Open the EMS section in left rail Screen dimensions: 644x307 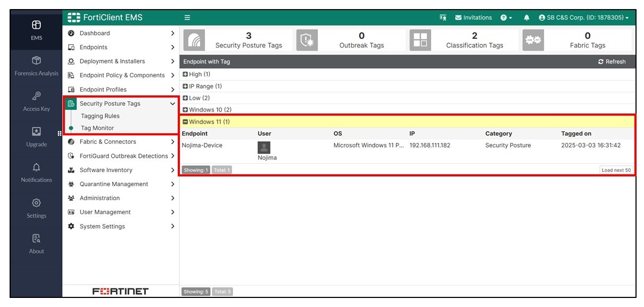click(x=36, y=30)
